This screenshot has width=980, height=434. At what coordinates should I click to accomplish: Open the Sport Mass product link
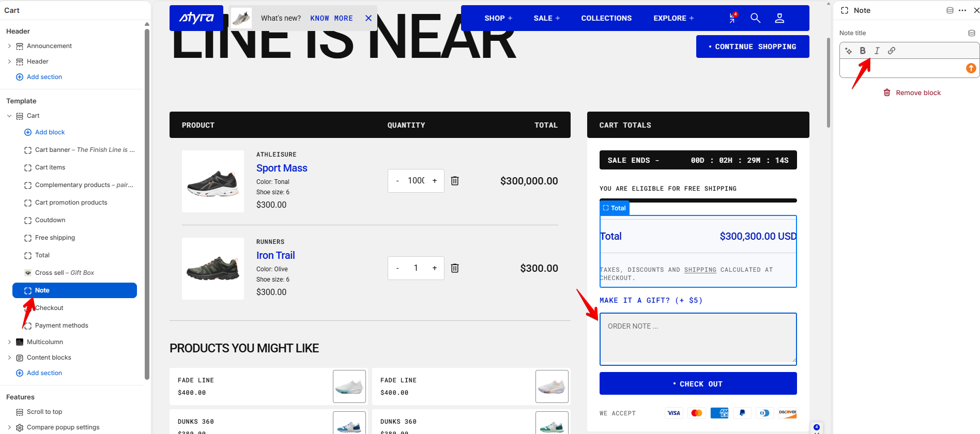click(282, 168)
